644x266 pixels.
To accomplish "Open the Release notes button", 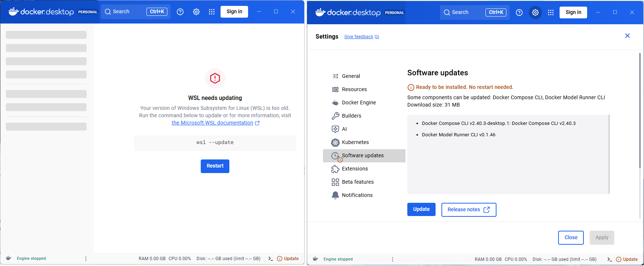I will pyautogui.click(x=469, y=210).
